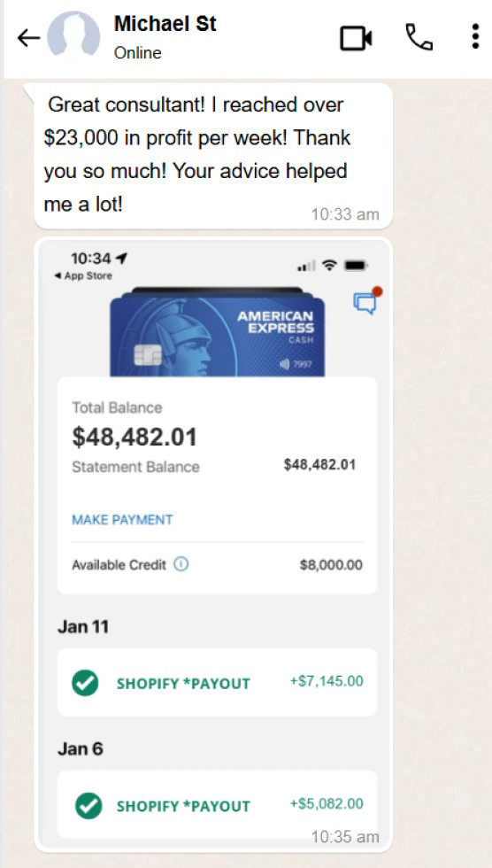Click the $48,482.01 Total Balance amount
492x868 pixels.
(135, 438)
